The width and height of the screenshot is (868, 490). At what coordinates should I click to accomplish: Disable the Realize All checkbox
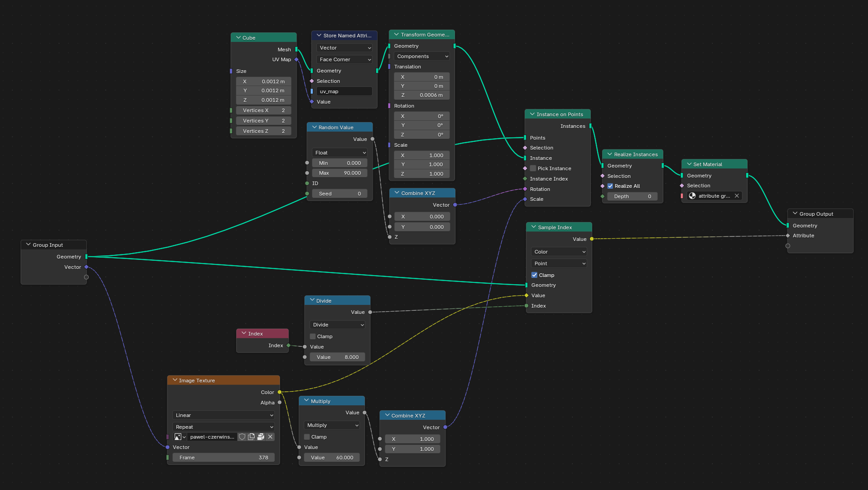610,186
